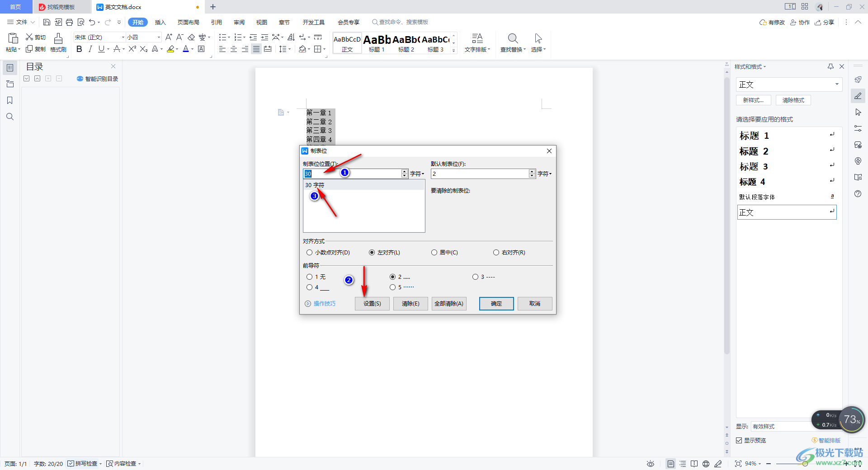Open the File menu dropdown
The height and width of the screenshot is (470, 868).
point(21,22)
